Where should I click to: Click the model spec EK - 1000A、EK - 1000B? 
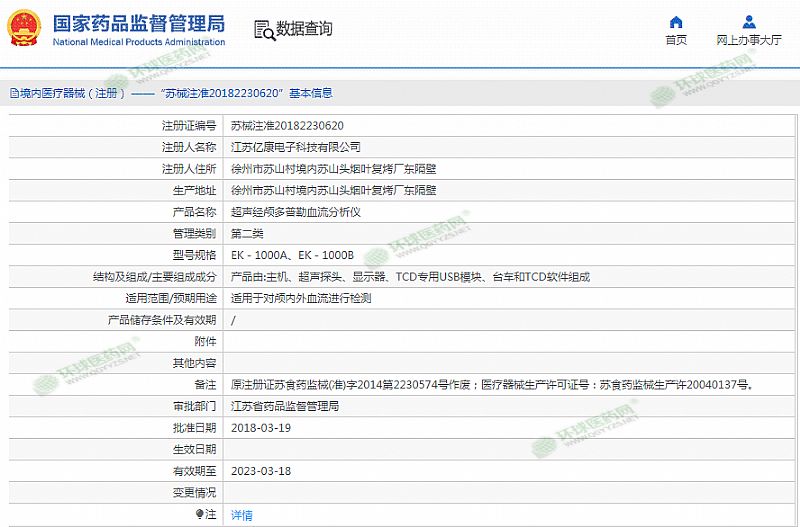[291, 255]
